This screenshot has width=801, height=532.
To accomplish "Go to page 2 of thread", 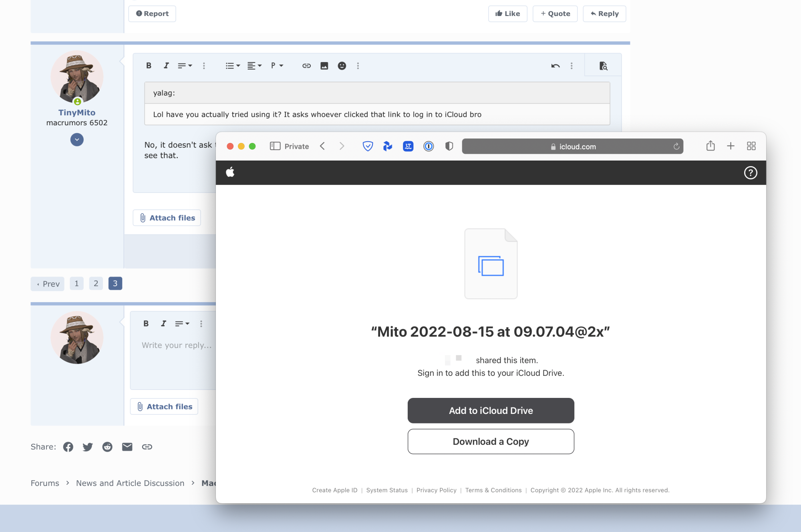I will [x=96, y=283].
